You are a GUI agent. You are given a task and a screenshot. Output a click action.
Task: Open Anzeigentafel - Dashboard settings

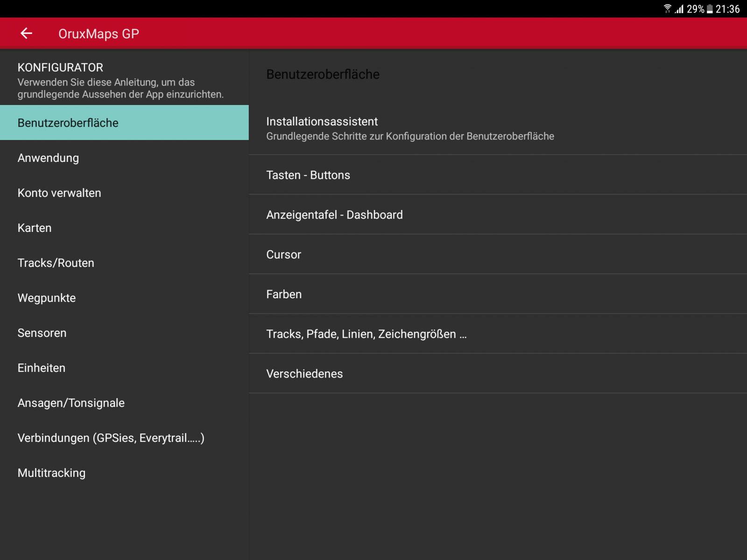[498, 215]
